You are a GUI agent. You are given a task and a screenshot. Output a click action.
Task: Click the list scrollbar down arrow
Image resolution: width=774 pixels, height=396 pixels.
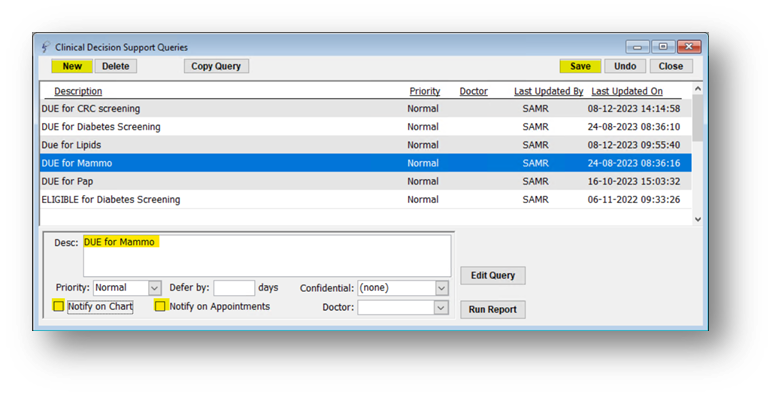[x=697, y=219]
